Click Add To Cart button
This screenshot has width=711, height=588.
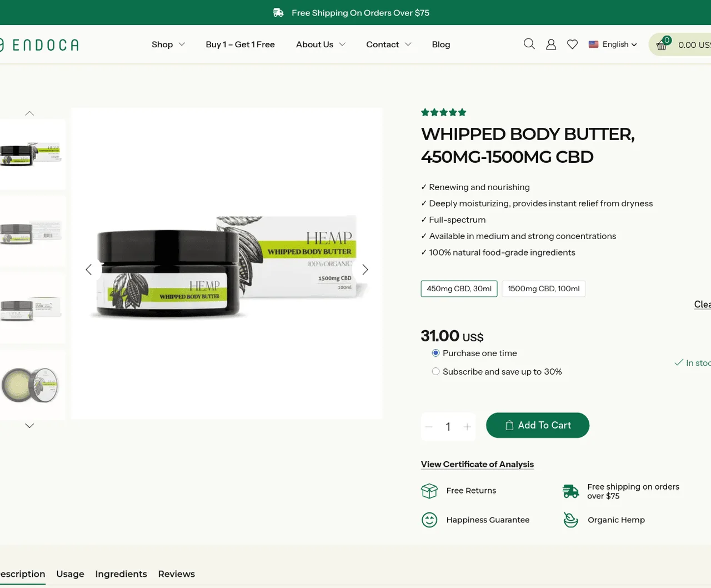tap(538, 425)
